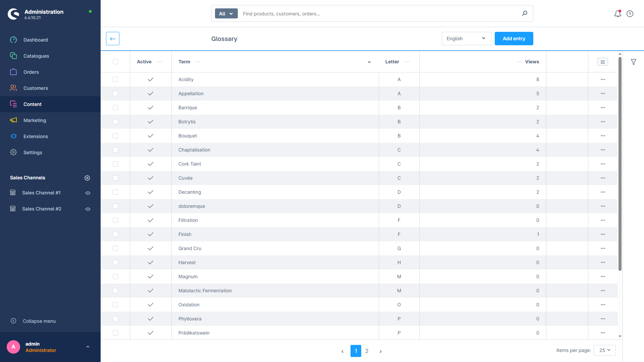Open the help question mark icon

pos(630,14)
